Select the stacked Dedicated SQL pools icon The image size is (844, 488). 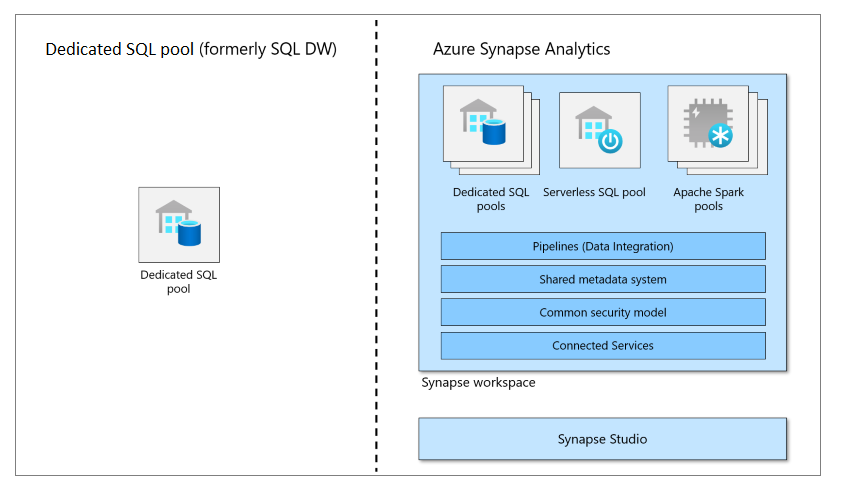pyautogui.click(x=491, y=130)
